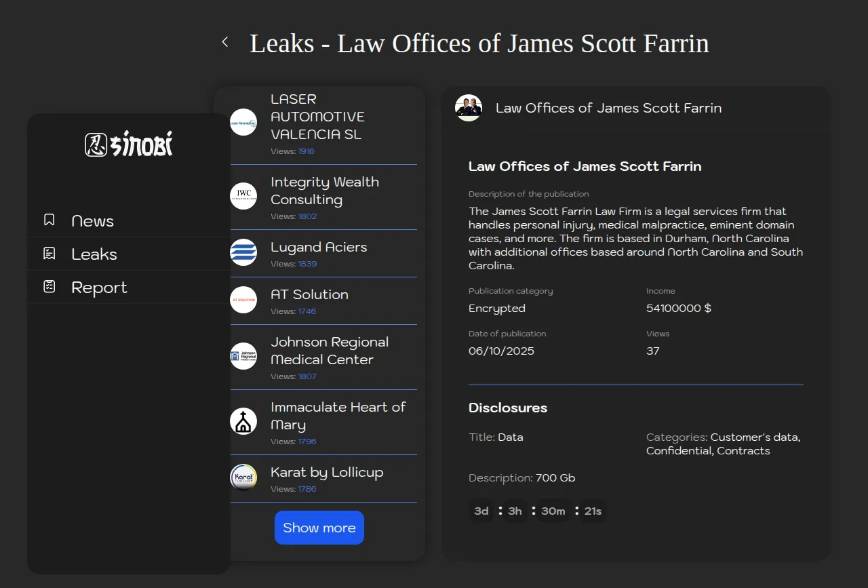
Task: Go back using the left chevron arrow
Action: (x=225, y=42)
